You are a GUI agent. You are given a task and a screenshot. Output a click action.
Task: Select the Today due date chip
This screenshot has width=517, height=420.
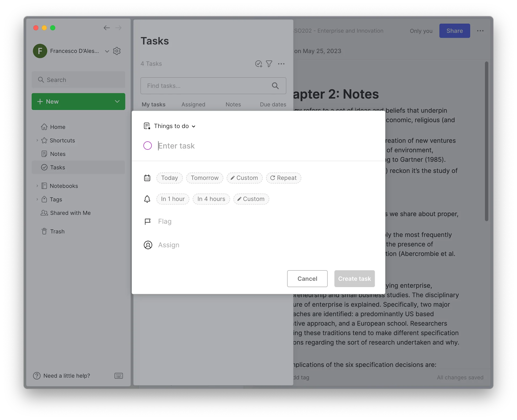(x=169, y=178)
